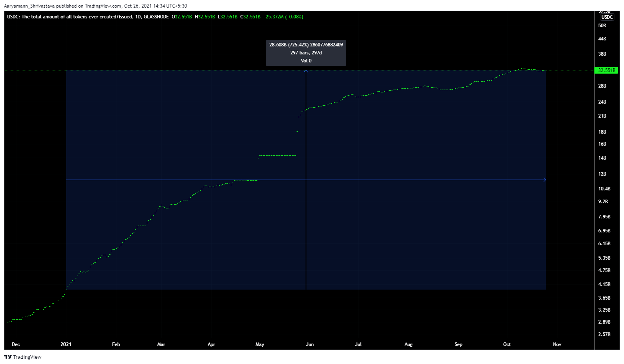Click the change value −25.372M (−0.08%)

point(283,17)
